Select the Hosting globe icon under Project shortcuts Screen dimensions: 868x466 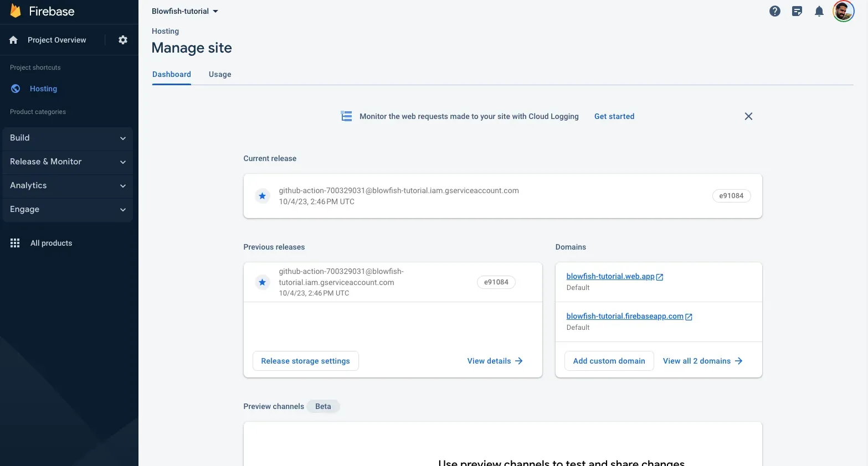pyautogui.click(x=15, y=89)
